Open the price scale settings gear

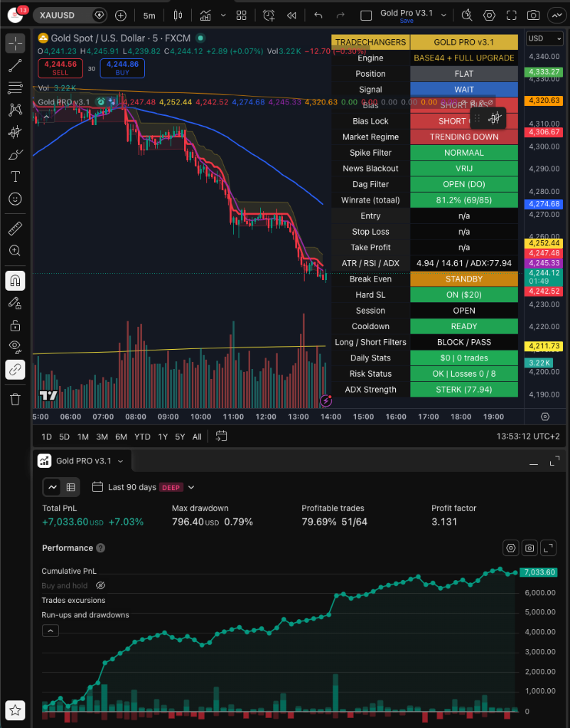[545, 417]
